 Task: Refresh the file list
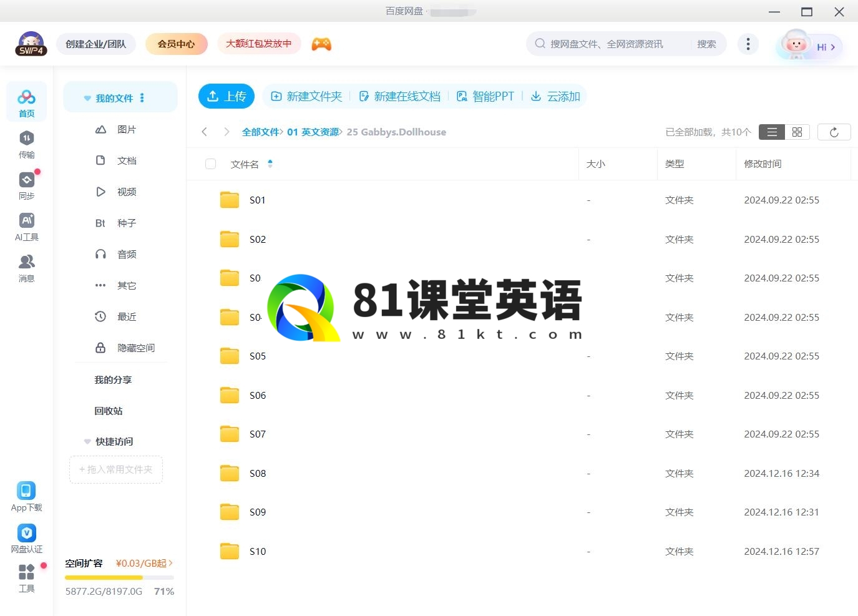[834, 132]
